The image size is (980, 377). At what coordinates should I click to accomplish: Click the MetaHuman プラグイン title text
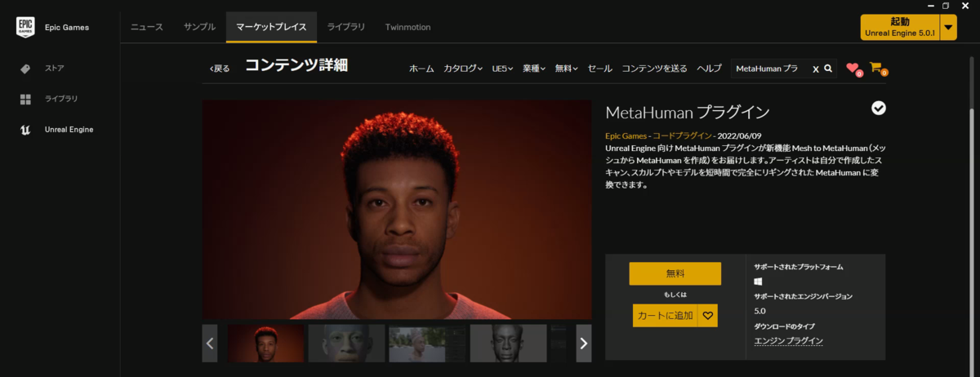687,112
